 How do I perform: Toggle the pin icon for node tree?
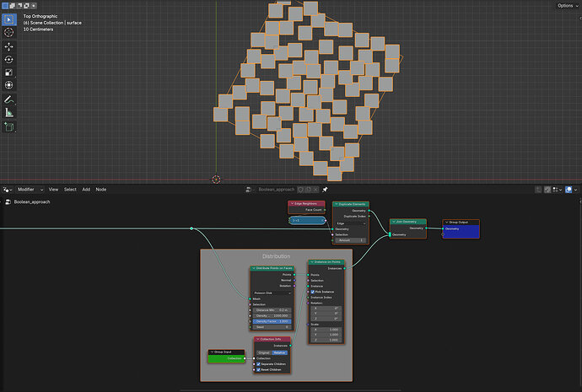pyautogui.click(x=325, y=190)
